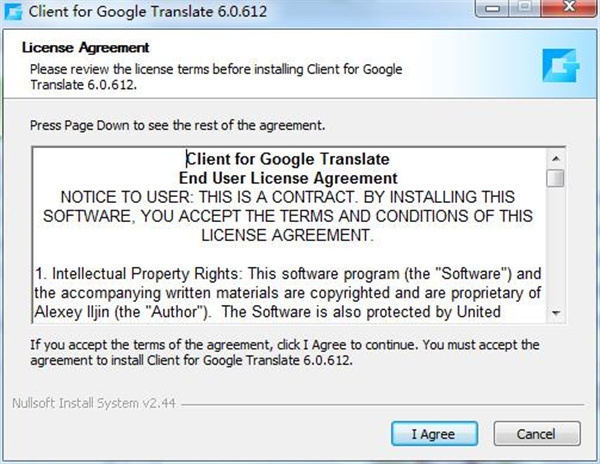The width and height of the screenshot is (600, 464).
Task: Click the 'Please review the license terms' subtitle
Action: 214,76
